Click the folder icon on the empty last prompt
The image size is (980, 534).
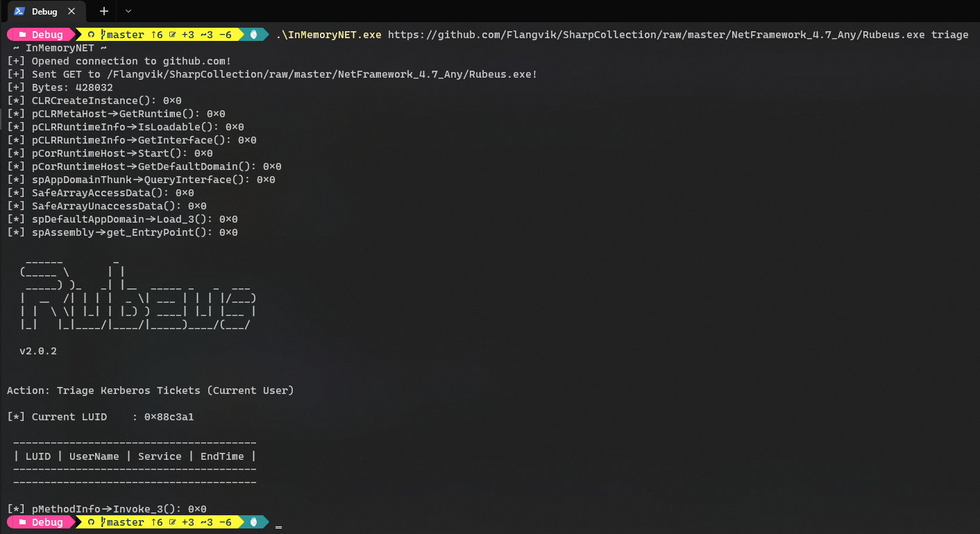(x=22, y=522)
